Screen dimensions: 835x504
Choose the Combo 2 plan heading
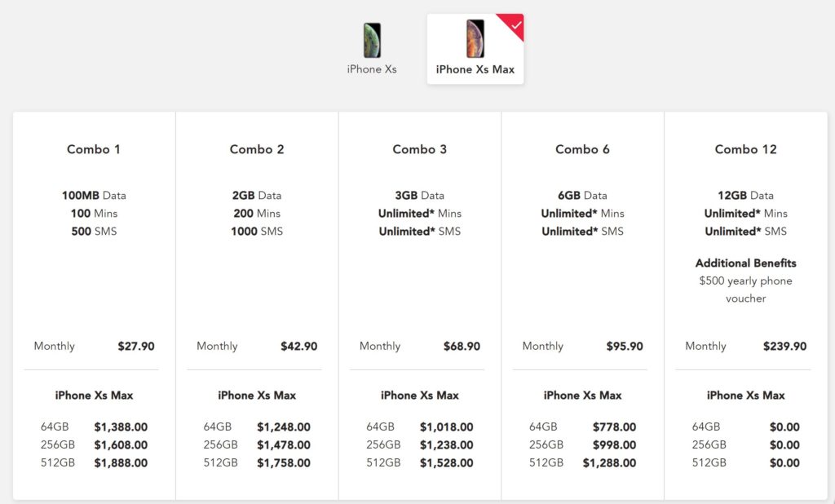(257, 149)
